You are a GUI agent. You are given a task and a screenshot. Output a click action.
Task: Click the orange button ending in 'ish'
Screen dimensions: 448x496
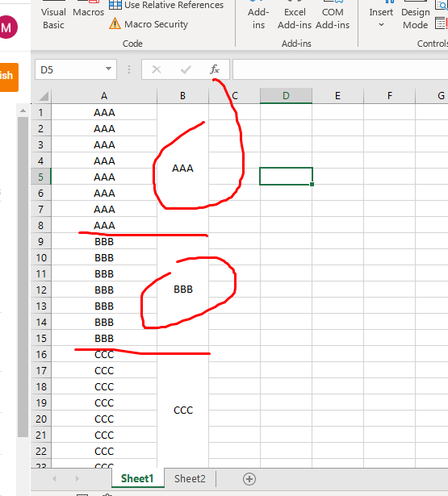(9, 77)
